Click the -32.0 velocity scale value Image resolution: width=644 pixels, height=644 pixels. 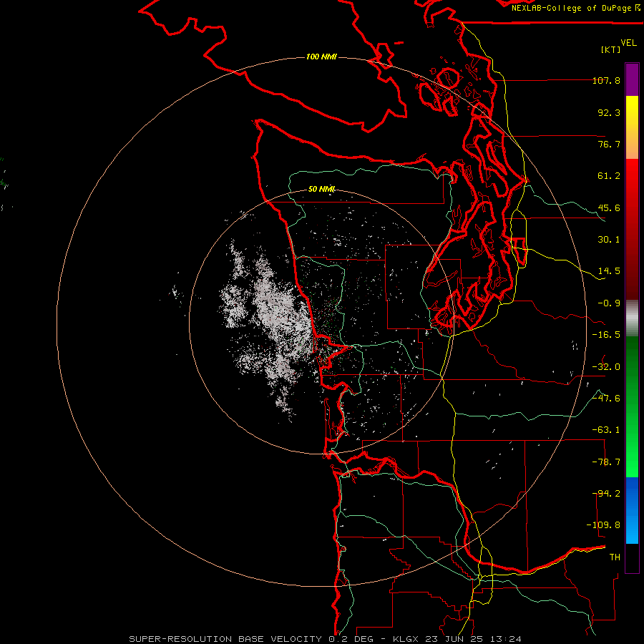tap(606, 367)
